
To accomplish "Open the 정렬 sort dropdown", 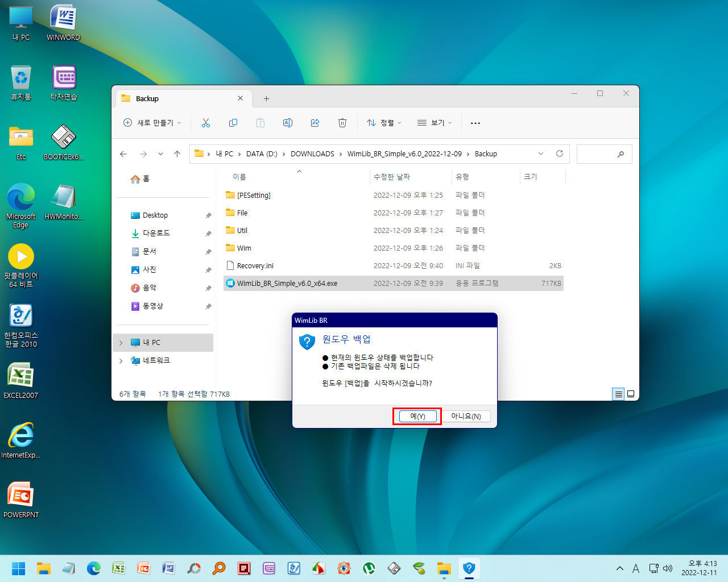I will click(384, 123).
